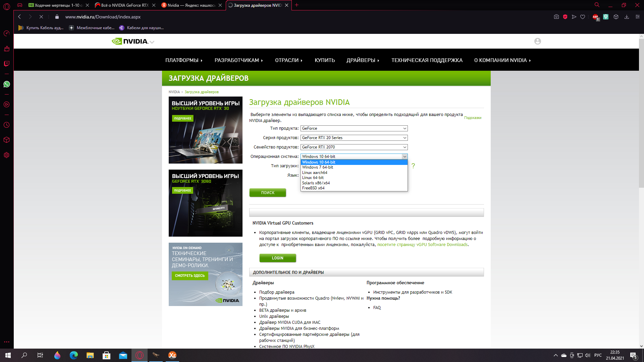Open Extensions cube in the sidebar
The height and width of the screenshot is (362, 644).
pos(7,140)
